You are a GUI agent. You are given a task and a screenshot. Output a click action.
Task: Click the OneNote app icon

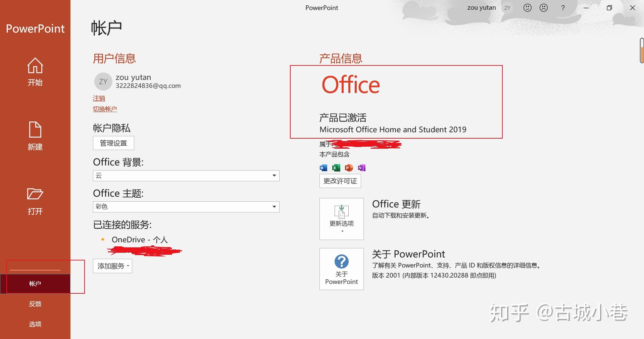(x=362, y=168)
